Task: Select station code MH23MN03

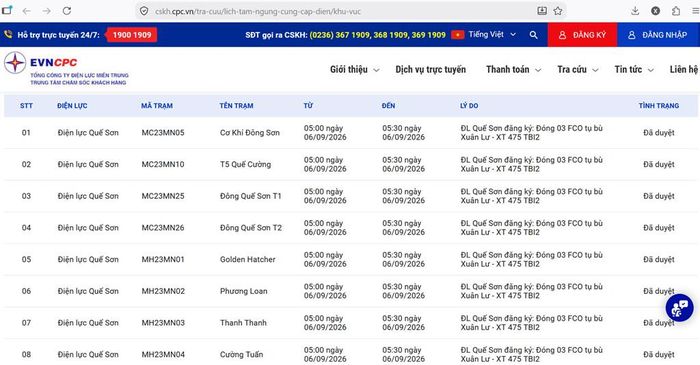Action: 162,323
